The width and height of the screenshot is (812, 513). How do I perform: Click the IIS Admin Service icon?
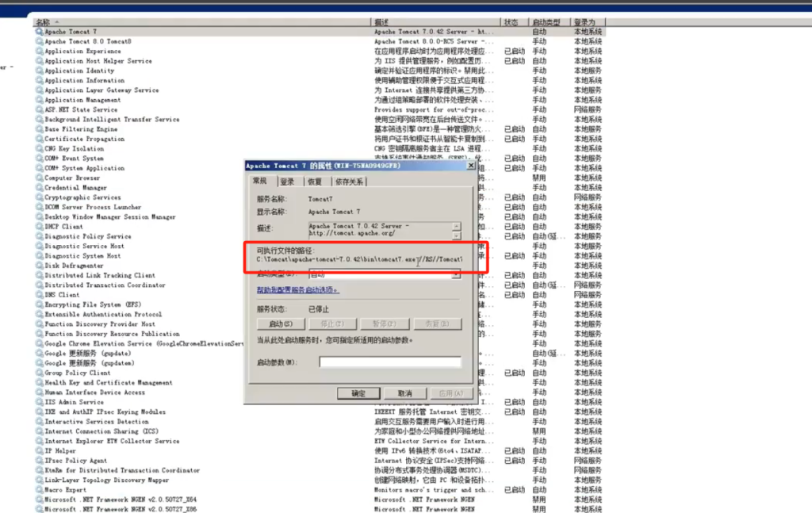(40, 402)
